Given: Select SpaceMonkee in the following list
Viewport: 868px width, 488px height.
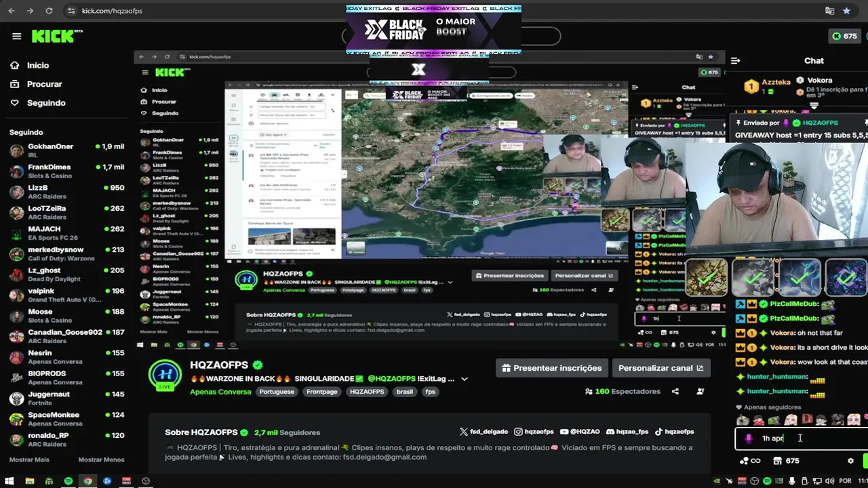Looking at the screenshot, I should [66, 419].
